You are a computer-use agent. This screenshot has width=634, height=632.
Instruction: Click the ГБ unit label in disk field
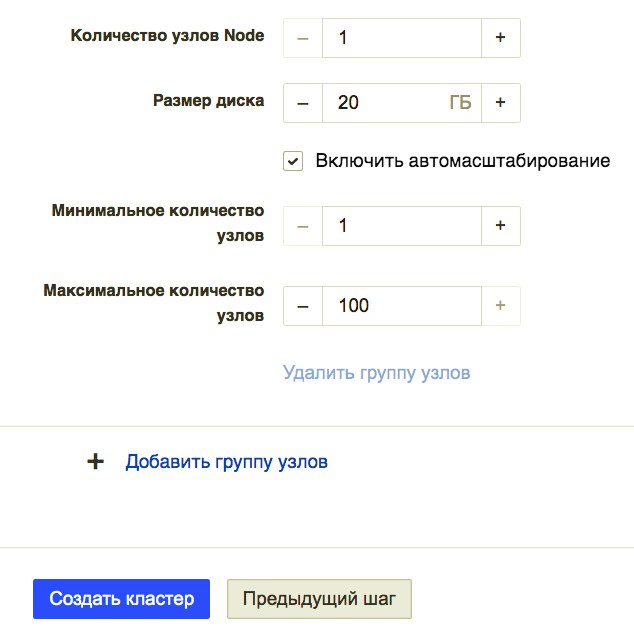pos(460,102)
